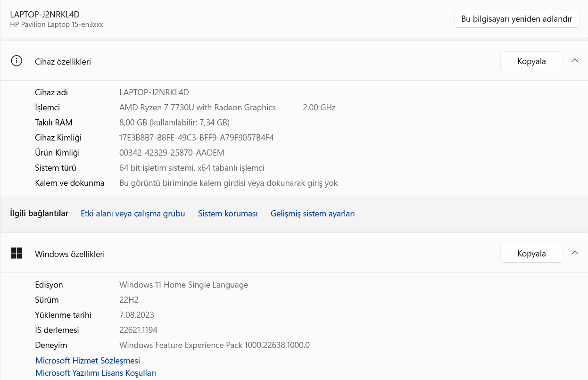Click the AMD Ryzen 7 7730U processor text

pyautogui.click(x=197, y=107)
